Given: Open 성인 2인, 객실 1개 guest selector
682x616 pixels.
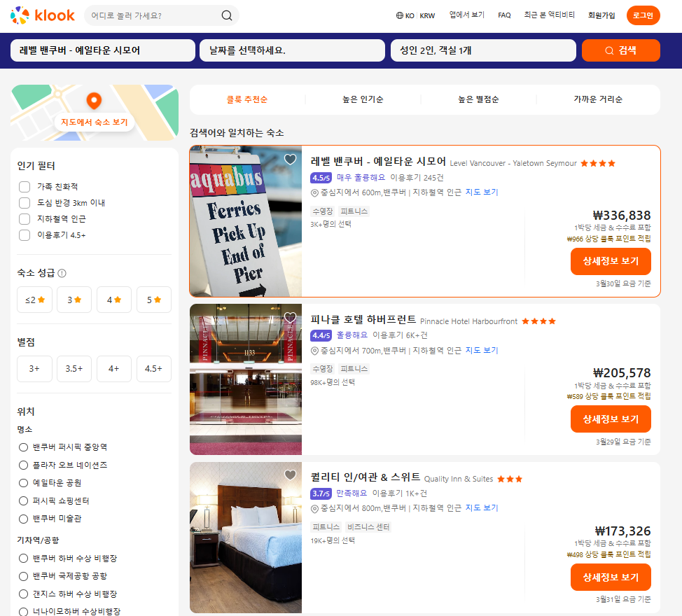Looking at the screenshot, I should (483, 50).
